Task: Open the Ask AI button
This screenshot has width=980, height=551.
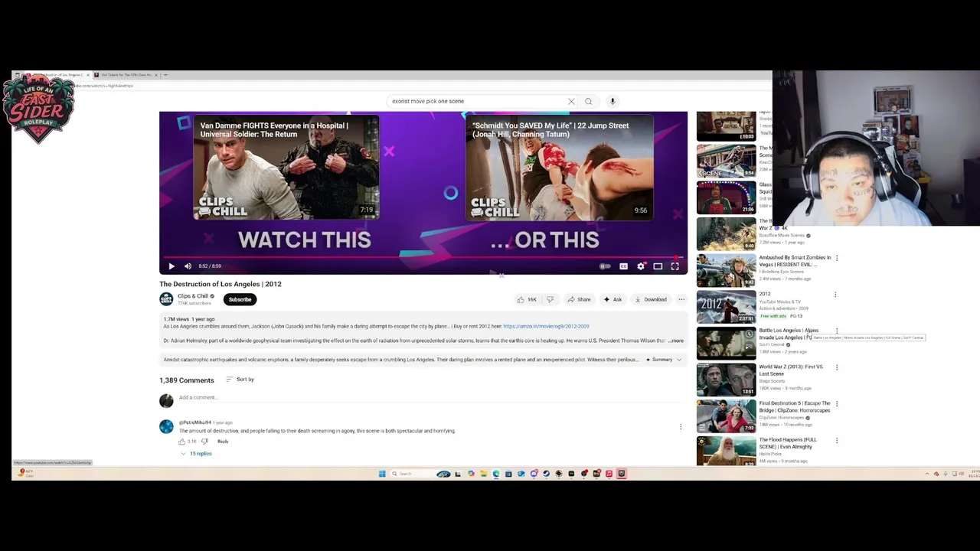Action: (612, 299)
